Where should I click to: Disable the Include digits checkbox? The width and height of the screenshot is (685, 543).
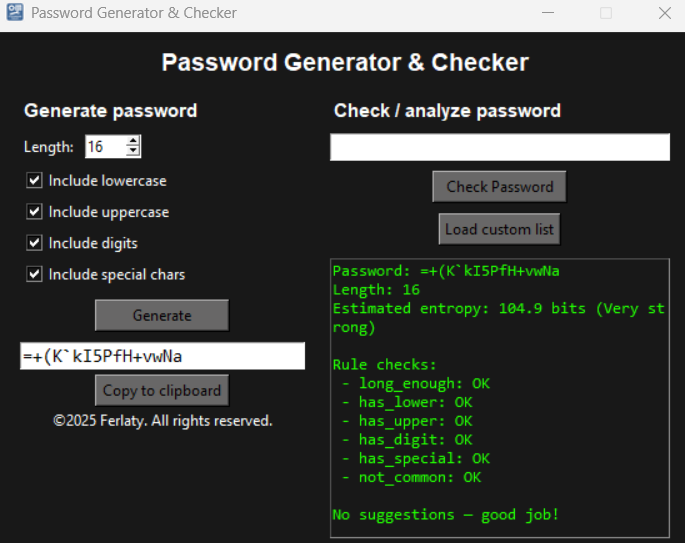[35, 243]
